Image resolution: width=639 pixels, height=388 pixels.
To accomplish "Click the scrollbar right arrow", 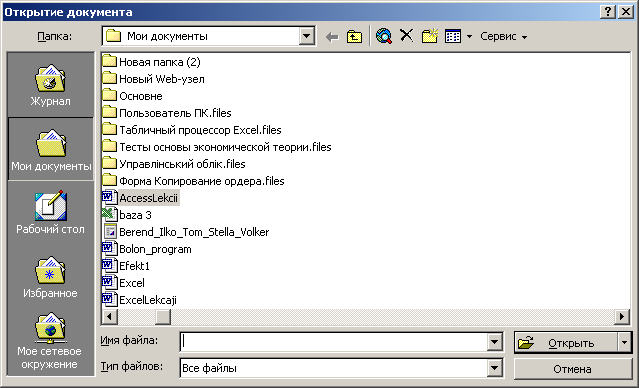I will click(x=622, y=316).
